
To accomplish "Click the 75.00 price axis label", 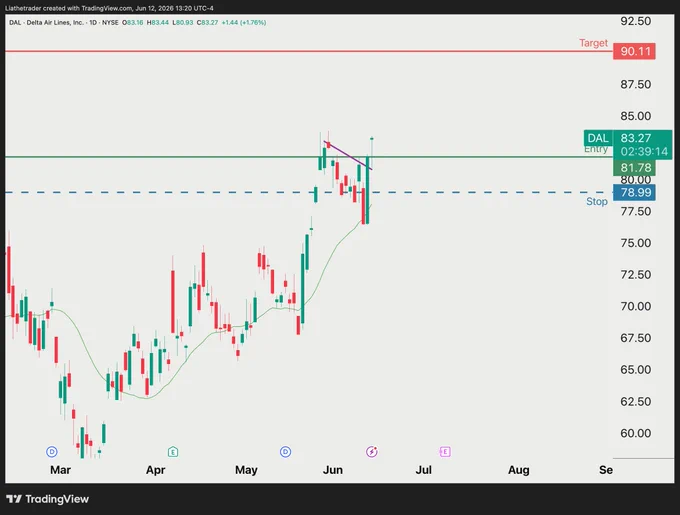I will pyautogui.click(x=635, y=243).
